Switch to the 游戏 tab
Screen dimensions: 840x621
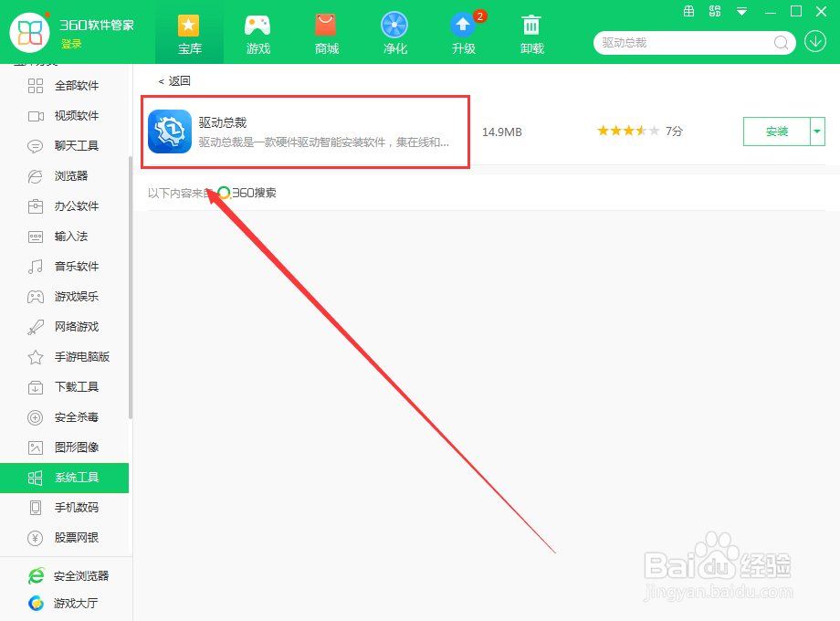click(257, 35)
